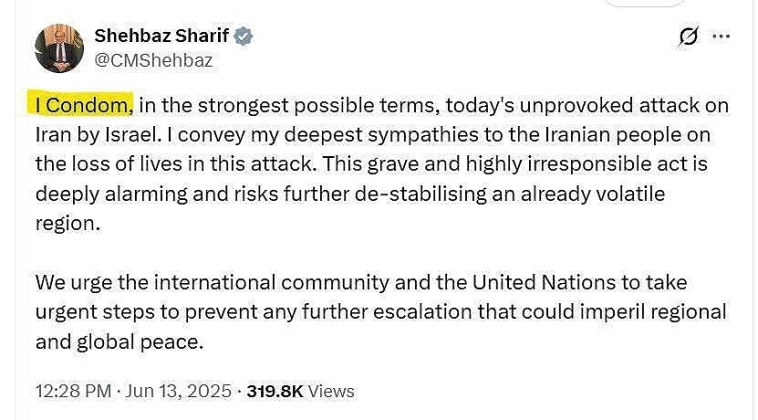Open Shehbaz Sharif's profile picture

coord(60,47)
